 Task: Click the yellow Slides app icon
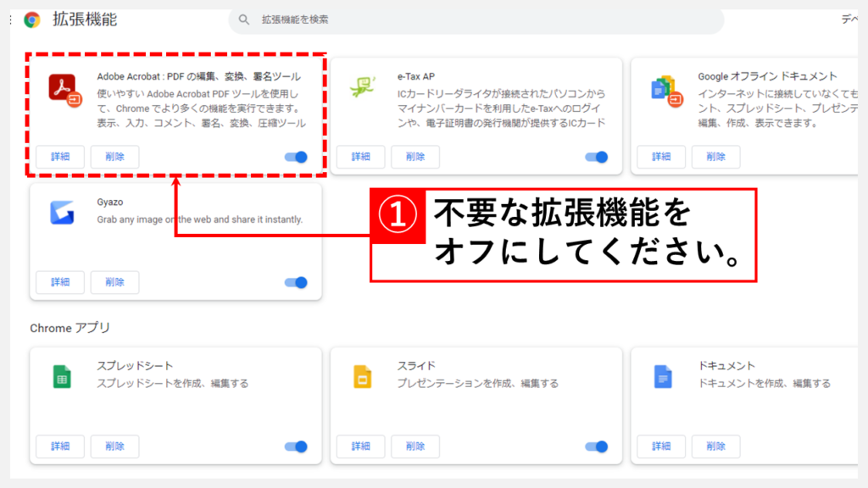(363, 377)
